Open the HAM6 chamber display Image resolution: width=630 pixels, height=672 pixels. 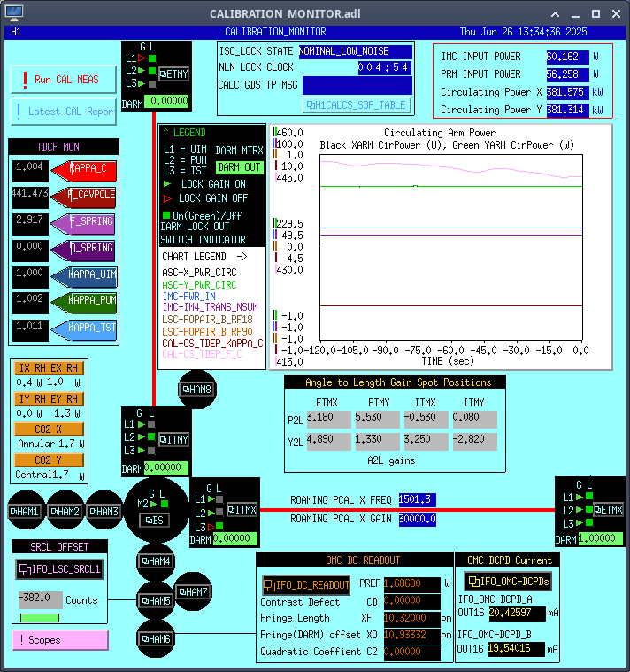pyautogui.click(x=156, y=639)
